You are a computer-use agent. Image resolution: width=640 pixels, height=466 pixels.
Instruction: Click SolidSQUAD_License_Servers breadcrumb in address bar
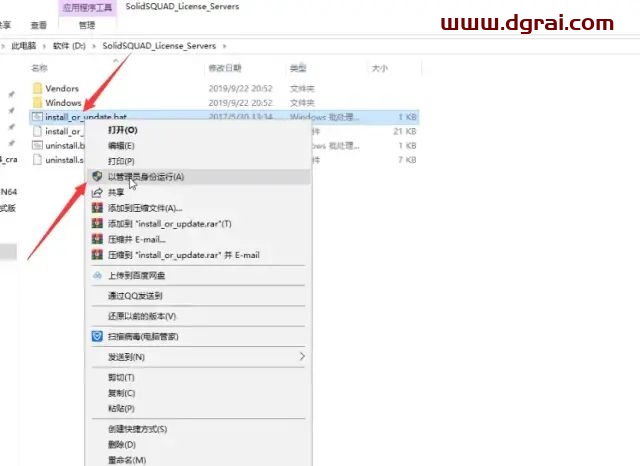(x=159, y=46)
